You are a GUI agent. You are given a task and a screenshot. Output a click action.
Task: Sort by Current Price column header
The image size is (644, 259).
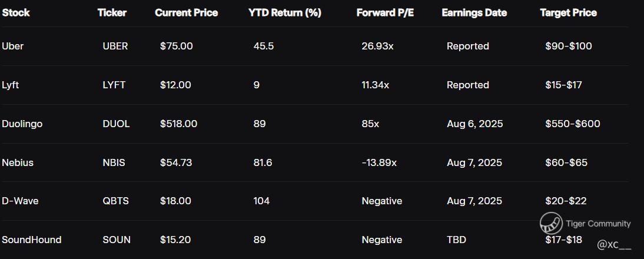click(186, 12)
